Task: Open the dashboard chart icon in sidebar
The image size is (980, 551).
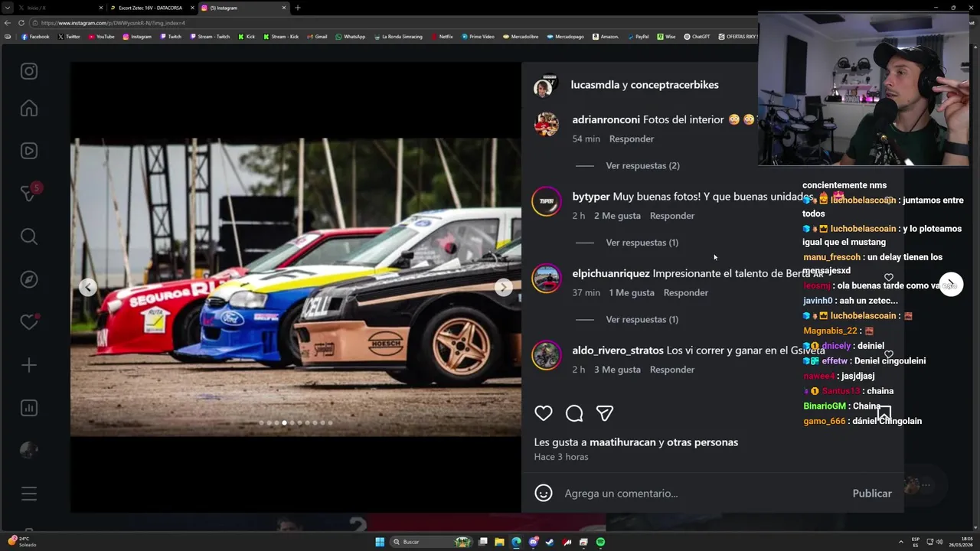Action: click(x=29, y=408)
